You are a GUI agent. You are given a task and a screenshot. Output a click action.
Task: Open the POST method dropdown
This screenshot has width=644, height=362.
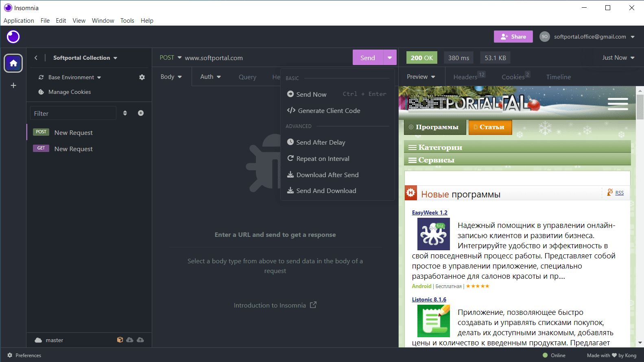[x=170, y=58]
